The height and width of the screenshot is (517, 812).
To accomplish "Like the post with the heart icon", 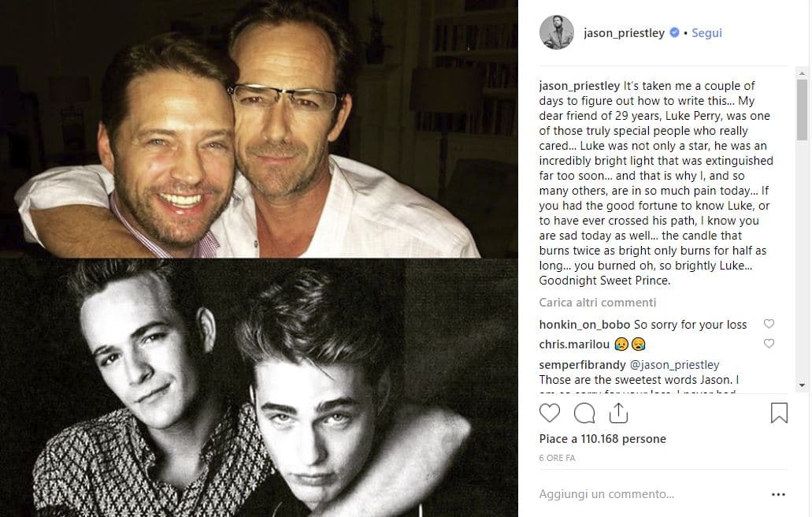I will tap(550, 413).
